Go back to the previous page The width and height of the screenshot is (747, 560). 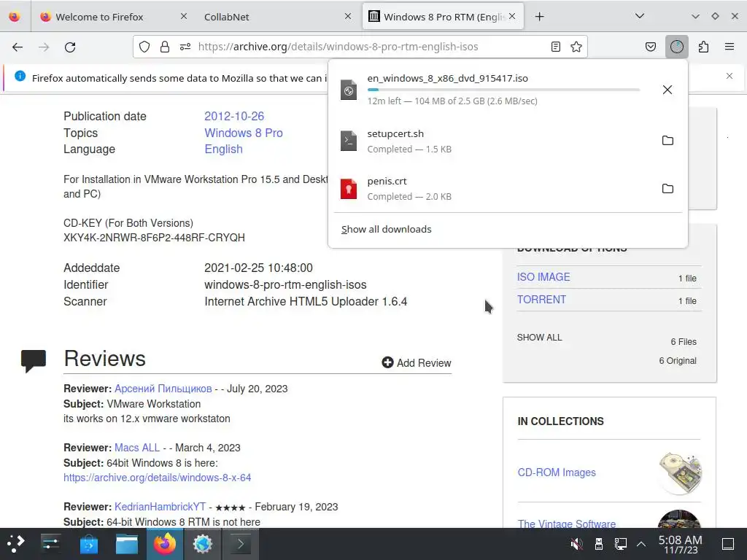[18, 47]
